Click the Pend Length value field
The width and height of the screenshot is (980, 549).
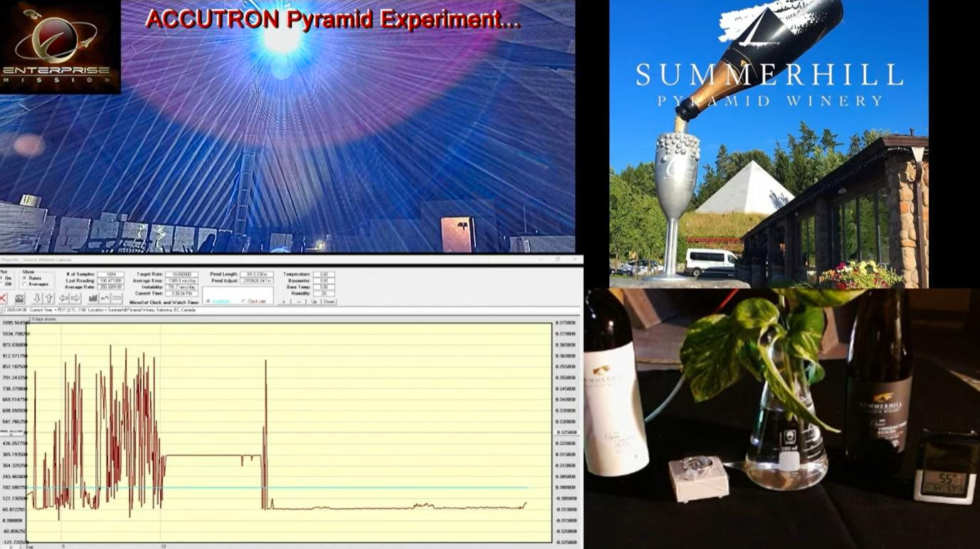pos(257,274)
